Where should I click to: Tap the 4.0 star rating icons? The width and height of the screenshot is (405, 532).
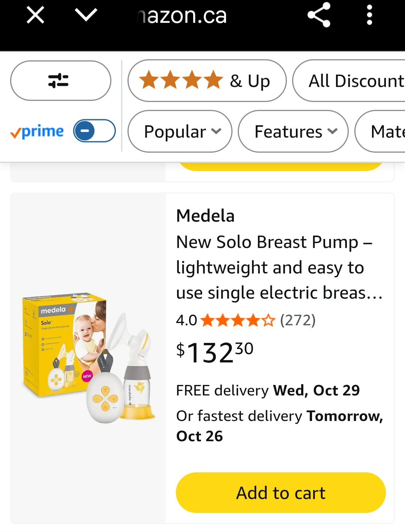click(237, 320)
